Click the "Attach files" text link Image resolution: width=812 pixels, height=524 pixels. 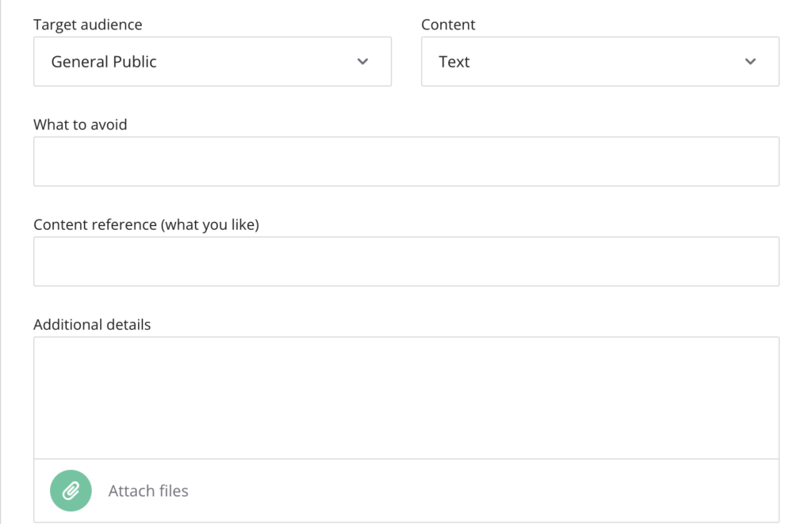pyautogui.click(x=148, y=491)
